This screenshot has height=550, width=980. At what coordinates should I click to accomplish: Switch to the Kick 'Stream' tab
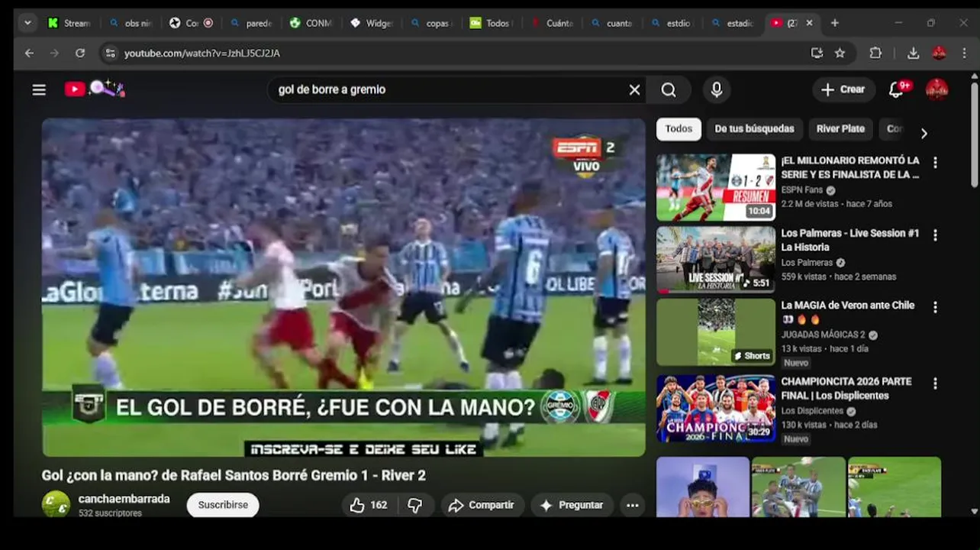69,23
